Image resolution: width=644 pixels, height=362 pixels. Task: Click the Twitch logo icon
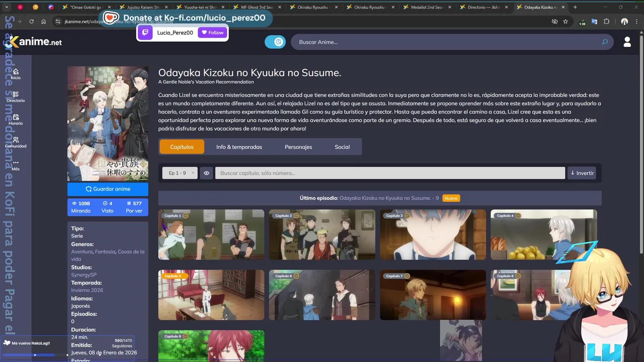coord(145,33)
